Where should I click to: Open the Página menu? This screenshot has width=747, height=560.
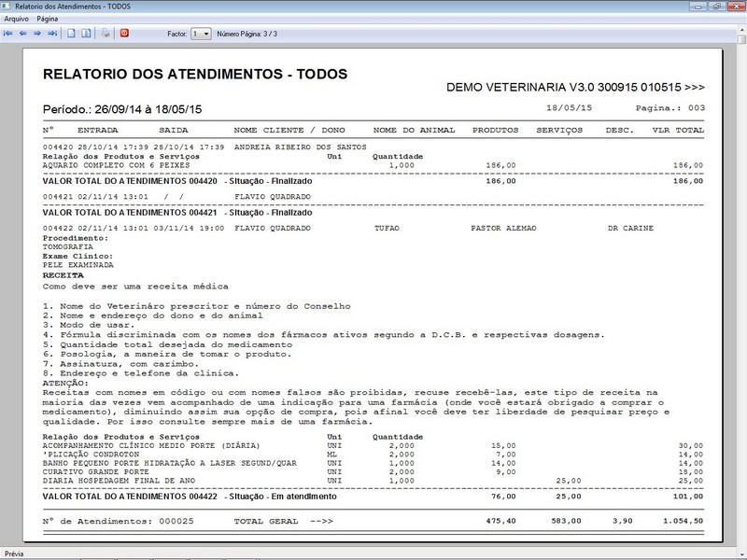pos(48,19)
